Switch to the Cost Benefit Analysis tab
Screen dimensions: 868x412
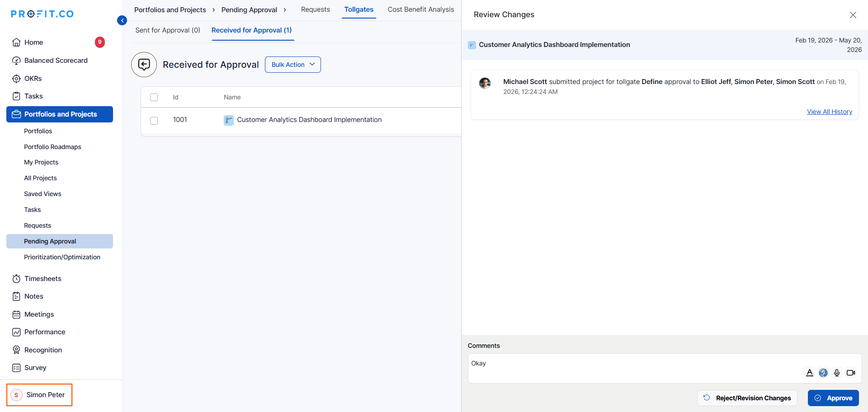(420, 9)
